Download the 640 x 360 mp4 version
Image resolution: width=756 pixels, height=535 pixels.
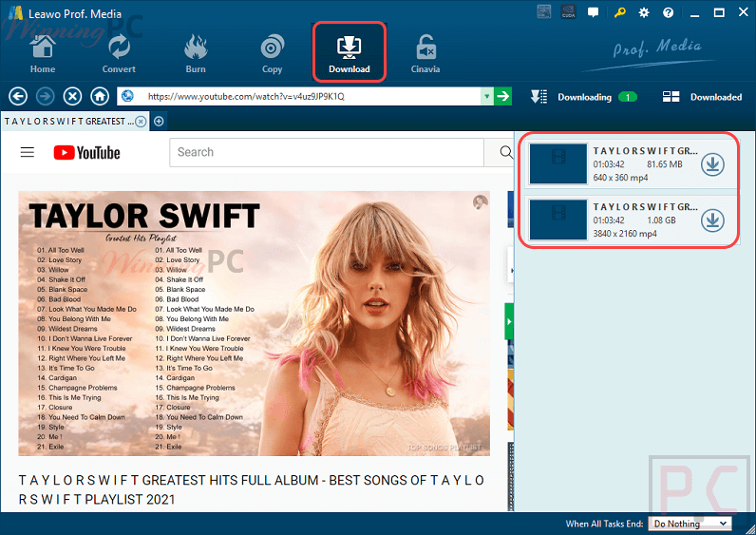coord(712,164)
